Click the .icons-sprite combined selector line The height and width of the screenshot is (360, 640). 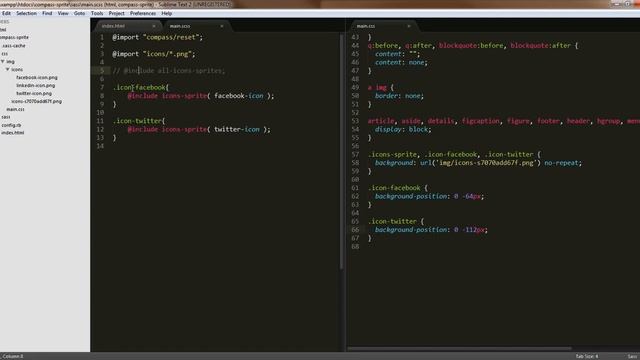click(x=454, y=154)
